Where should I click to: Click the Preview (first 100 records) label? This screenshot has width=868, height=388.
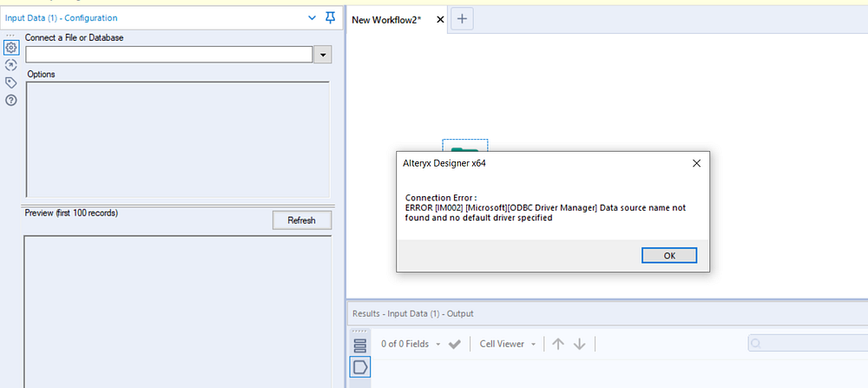coord(71,213)
